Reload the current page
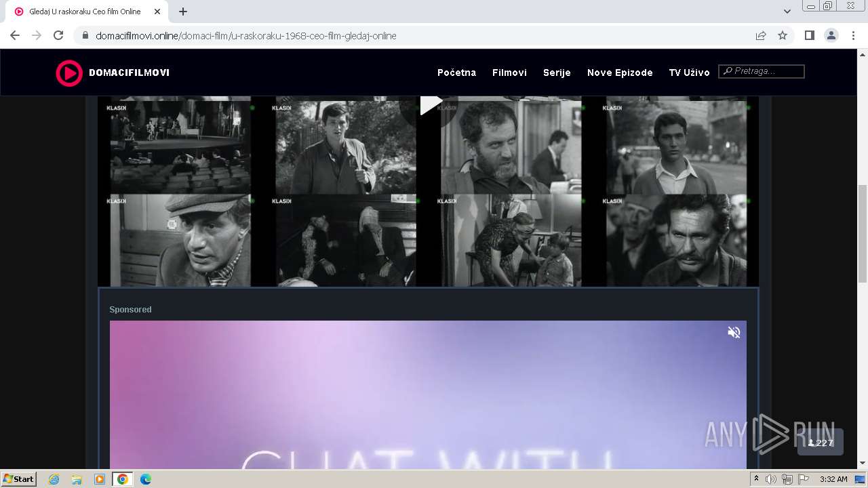868x488 pixels. tap(58, 35)
